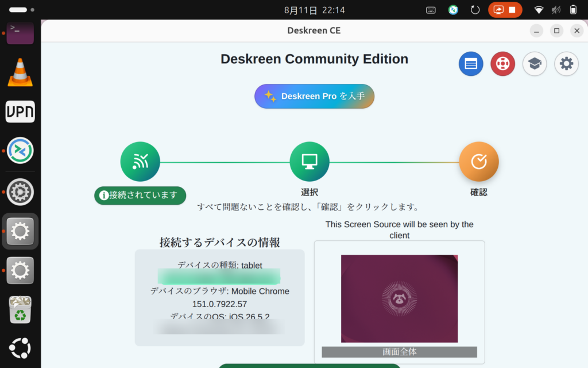
Task: Open the 8月11日 22:14 clock menu
Action: (314, 10)
